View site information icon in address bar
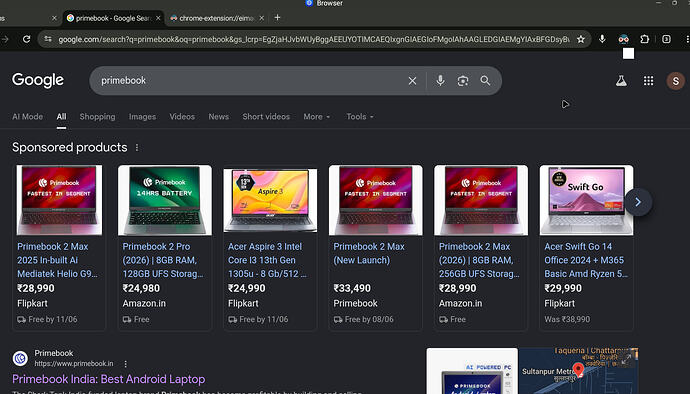This screenshot has height=394, width=690. 48,39
